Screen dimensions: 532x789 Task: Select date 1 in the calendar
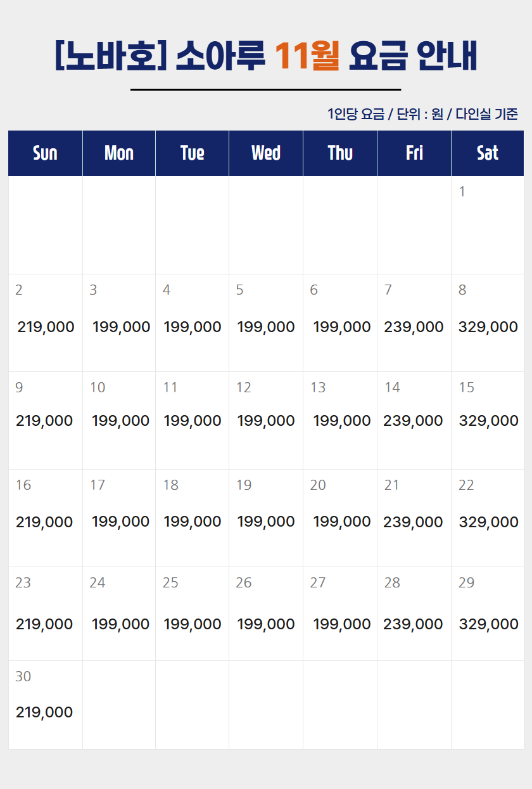click(x=462, y=191)
